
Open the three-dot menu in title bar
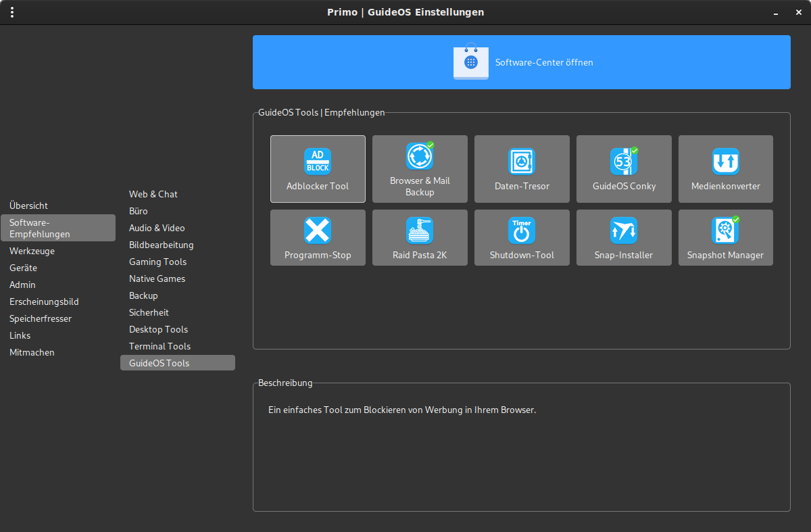click(12, 12)
